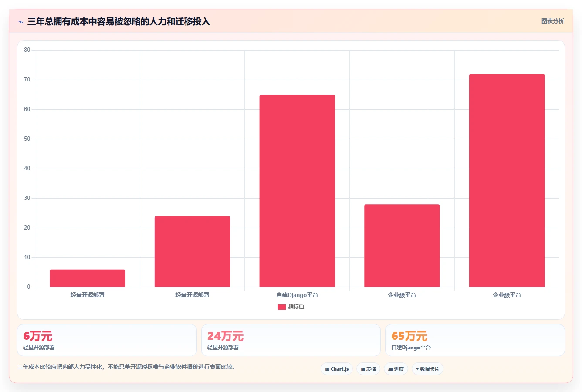Open the 6万元 data card
Screen dimensions: 582x392
coord(107,340)
